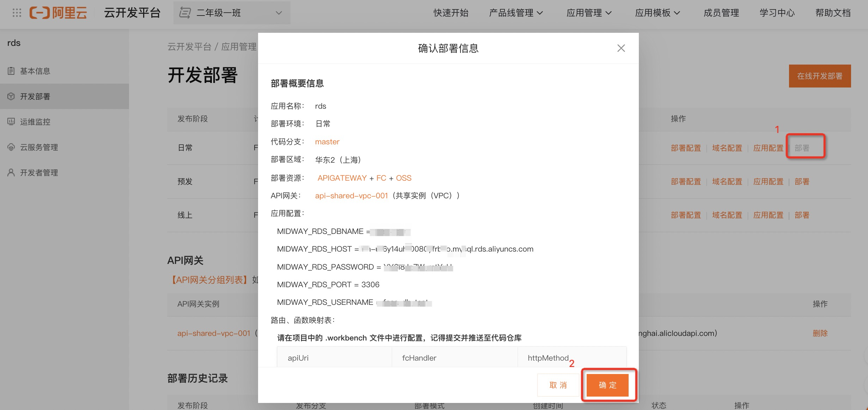Click the rds application name in sidebar

[14, 43]
